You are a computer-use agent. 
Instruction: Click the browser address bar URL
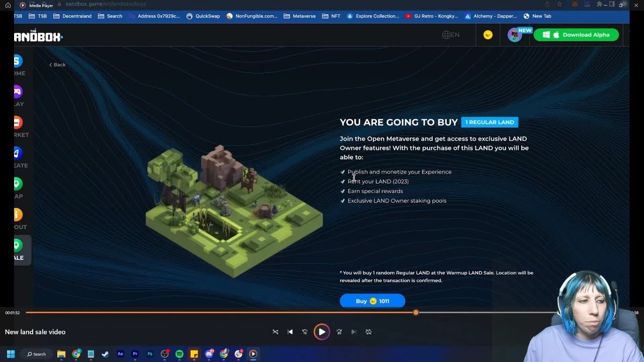[x=106, y=4]
